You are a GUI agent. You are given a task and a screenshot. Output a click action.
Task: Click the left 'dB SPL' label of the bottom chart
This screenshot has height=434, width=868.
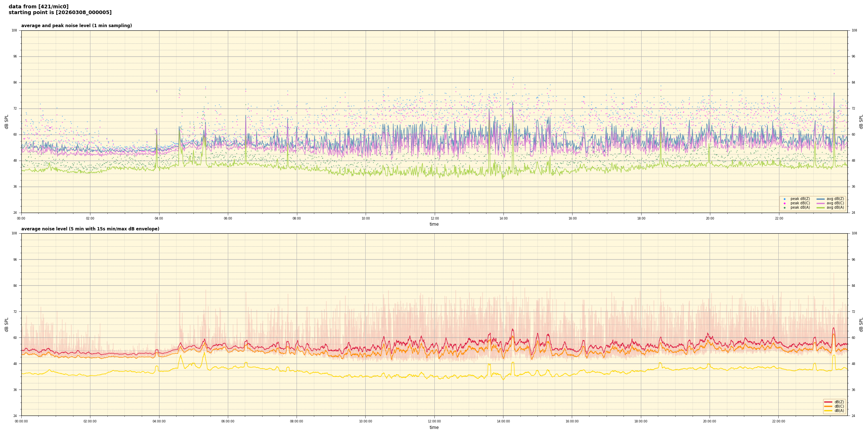pyautogui.click(x=7, y=324)
